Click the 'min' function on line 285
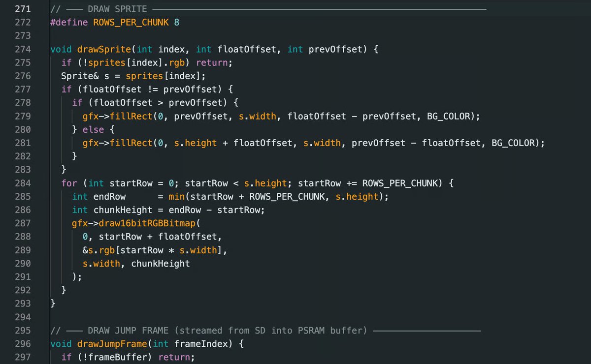591x364 pixels. [177, 196]
